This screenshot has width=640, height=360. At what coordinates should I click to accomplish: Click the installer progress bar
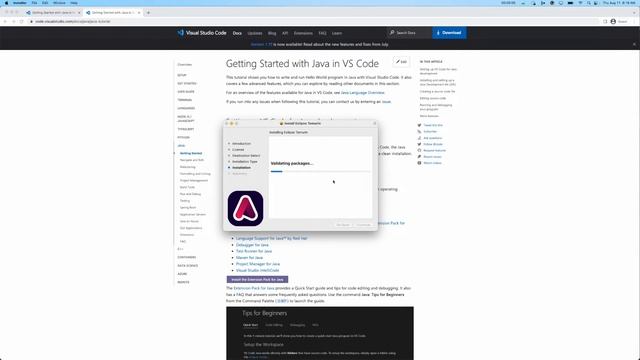point(320,171)
